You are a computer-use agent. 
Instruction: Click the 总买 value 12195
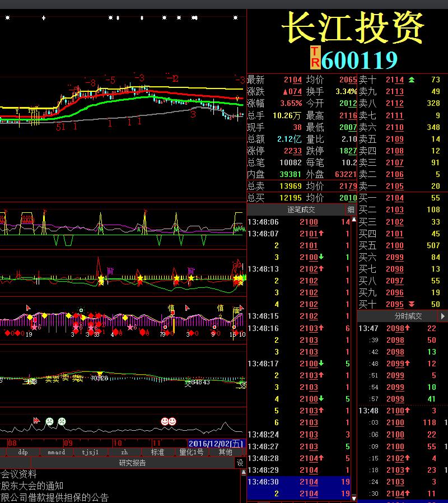click(291, 198)
